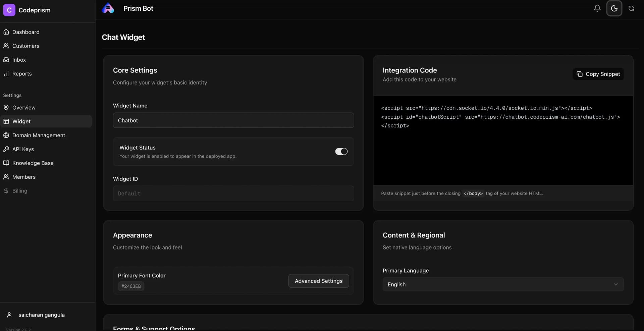Toggle the dark mode moon icon
The image size is (644, 331).
tap(614, 8)
